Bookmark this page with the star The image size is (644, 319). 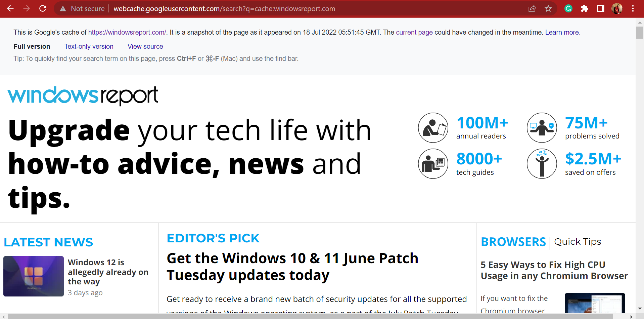pyautogui.click(x=548, y=9)
